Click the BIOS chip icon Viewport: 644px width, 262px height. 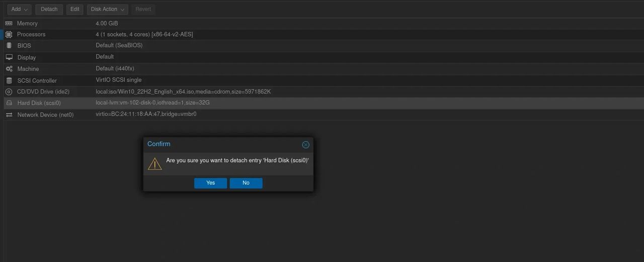(x=9, y=46)
